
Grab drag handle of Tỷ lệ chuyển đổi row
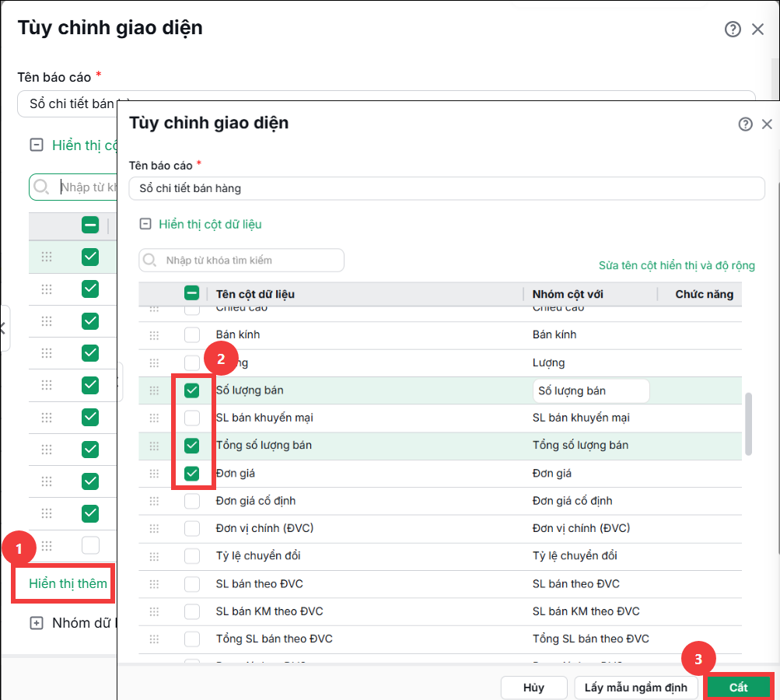[x=154, y=556]
